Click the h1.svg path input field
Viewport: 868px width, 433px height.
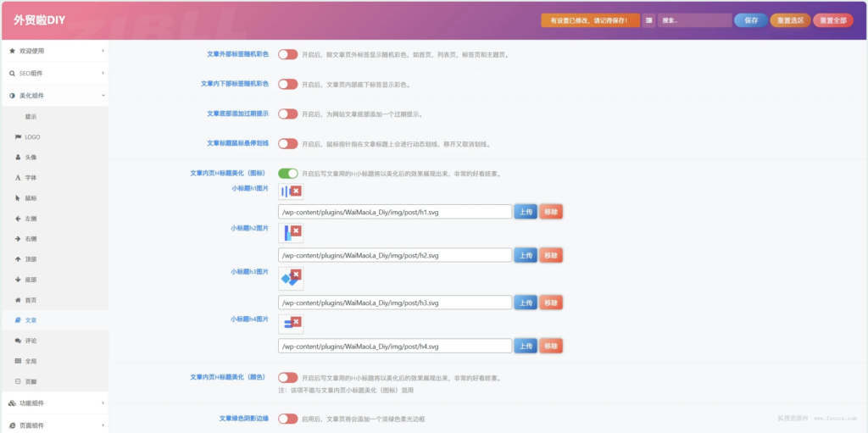click(x=395, y=212)
